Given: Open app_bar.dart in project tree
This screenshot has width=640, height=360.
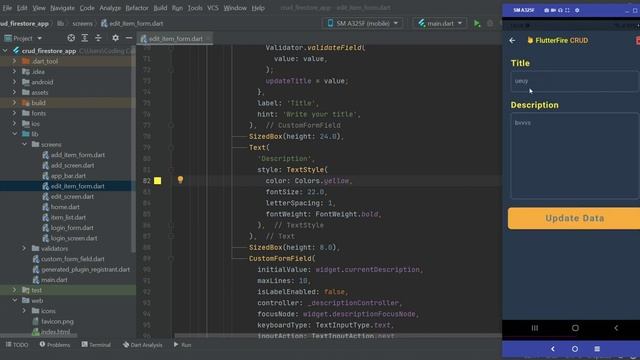Looking at the screenshot, I should pyautogui.click(x=68, y=176).
